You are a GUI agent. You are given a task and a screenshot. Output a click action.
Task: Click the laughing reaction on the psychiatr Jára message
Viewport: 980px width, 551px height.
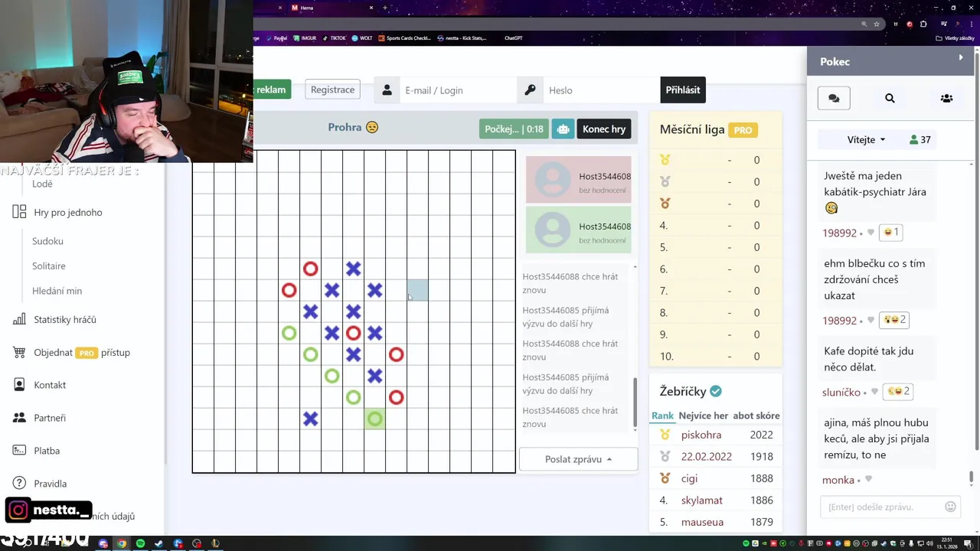click(x=892, y=232)
